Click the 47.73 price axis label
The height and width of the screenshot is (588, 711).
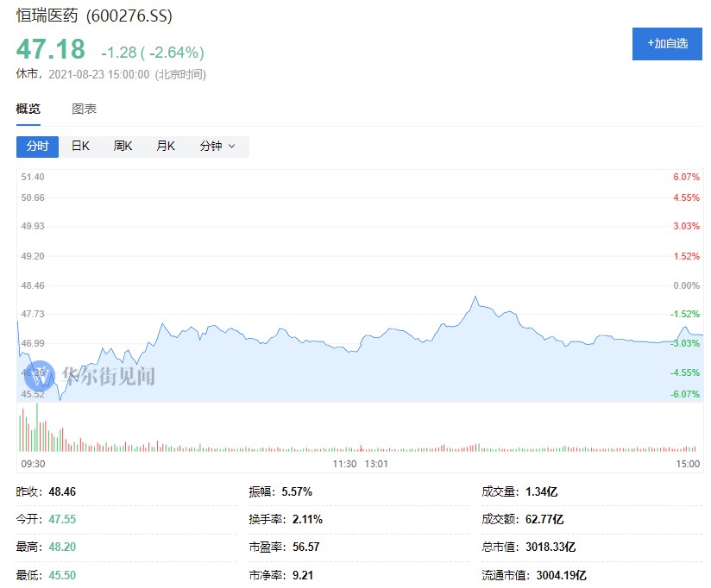(x=33, y=314)
